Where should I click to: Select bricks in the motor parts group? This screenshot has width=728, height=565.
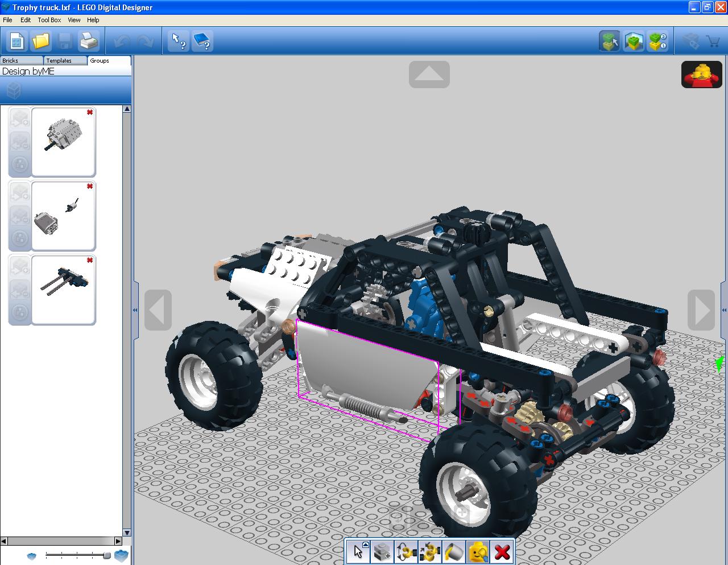click(x=20, y=238)
